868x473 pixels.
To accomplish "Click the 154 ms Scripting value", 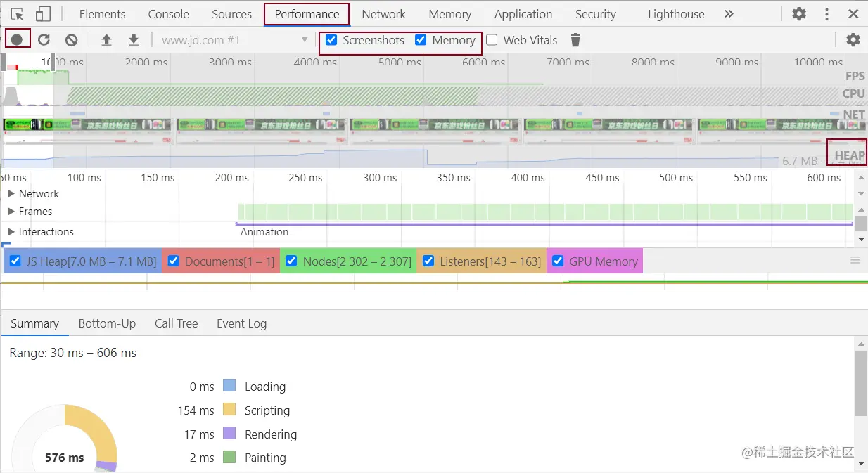I will tap(196, 410).
